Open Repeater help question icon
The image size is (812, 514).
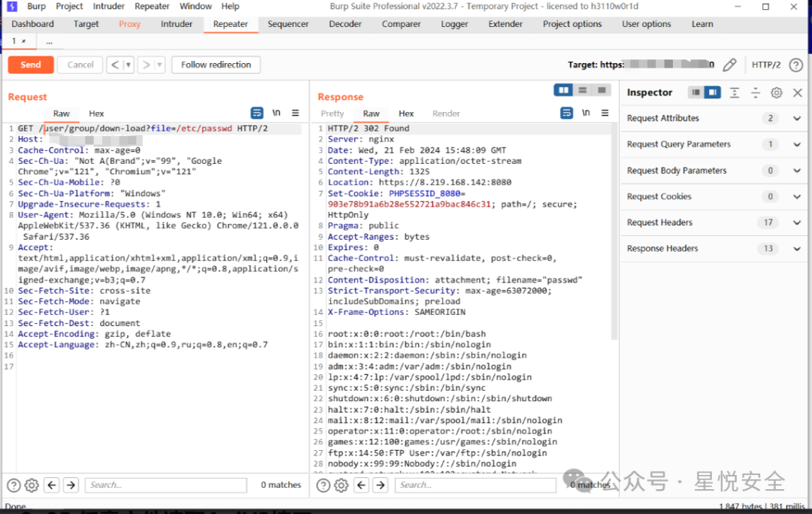tap(795, 65)
